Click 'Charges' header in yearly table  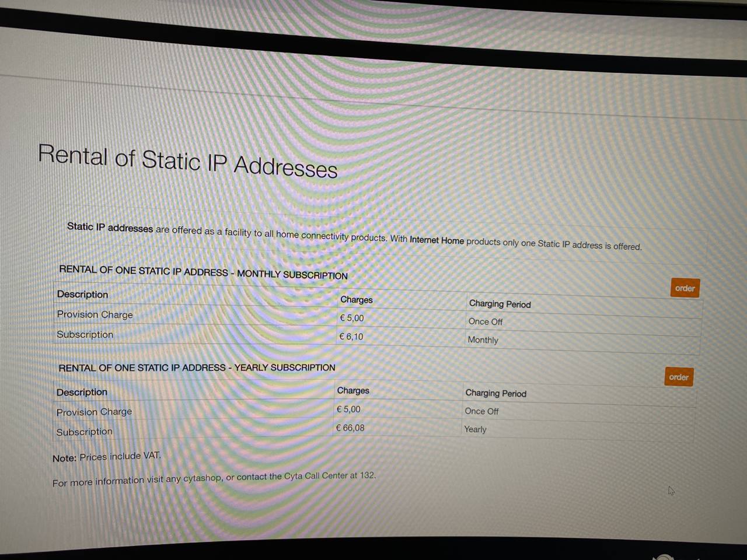pos(353,391)
